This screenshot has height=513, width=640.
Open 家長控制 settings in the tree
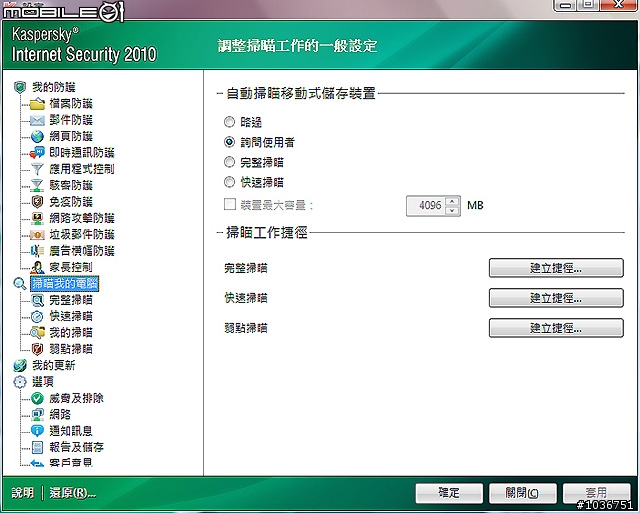tap(71, 267)
